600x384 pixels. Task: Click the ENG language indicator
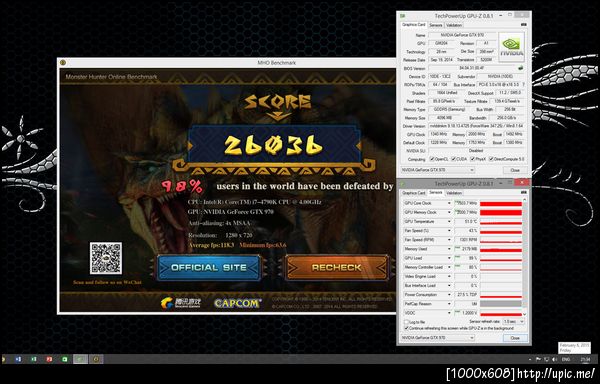pyautogui.click(x=566, y=360)
